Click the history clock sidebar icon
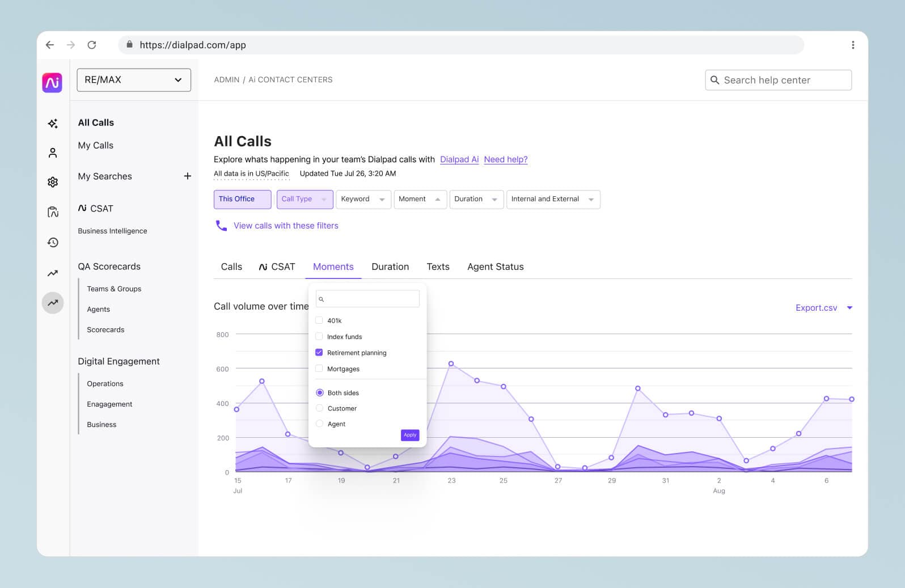Screen dimensions: 905x588 [53, 243]
